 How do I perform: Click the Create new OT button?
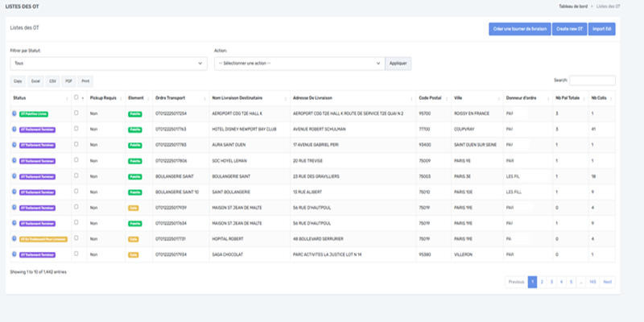pyautogui.click(x=569, y=29)
